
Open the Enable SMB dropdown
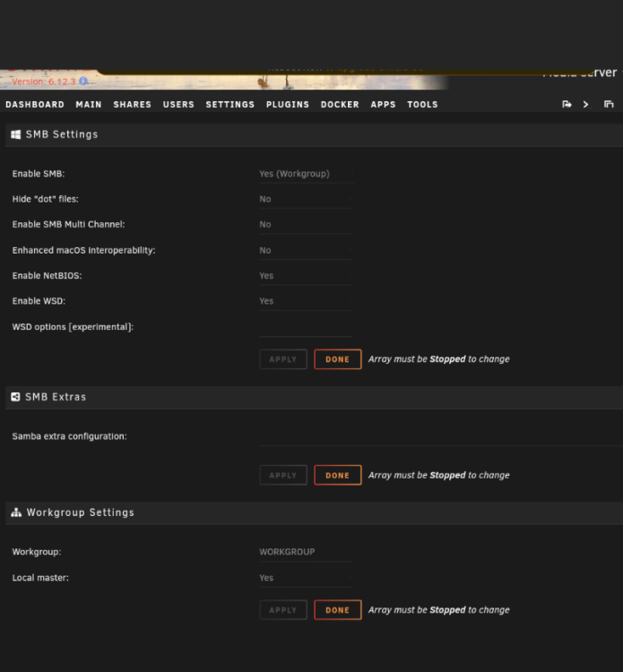[x=307, y=174]
